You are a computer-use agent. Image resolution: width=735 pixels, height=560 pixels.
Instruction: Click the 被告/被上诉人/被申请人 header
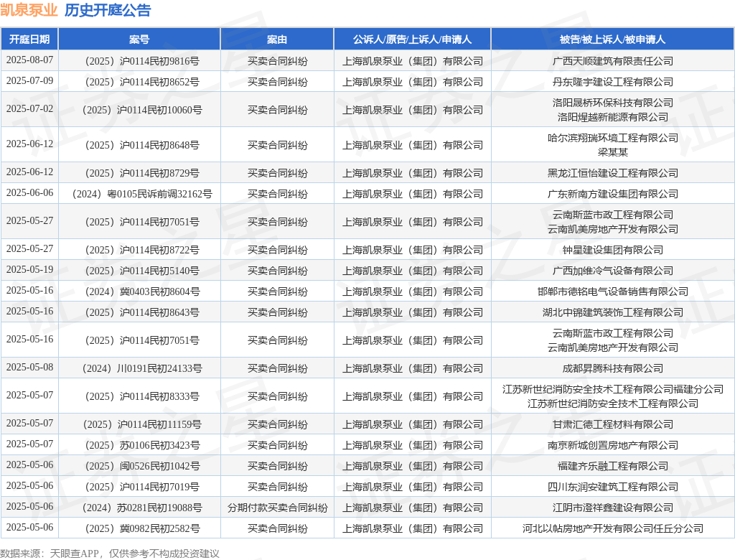click(x=613, y=39)
